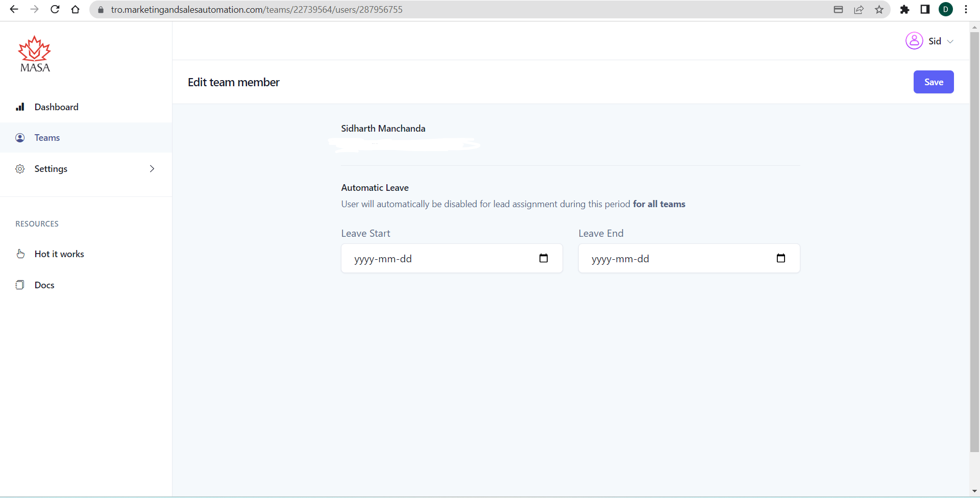Select Teams in the sidebar
This screenshot has height=498, width=980.
tap(47, 138)
